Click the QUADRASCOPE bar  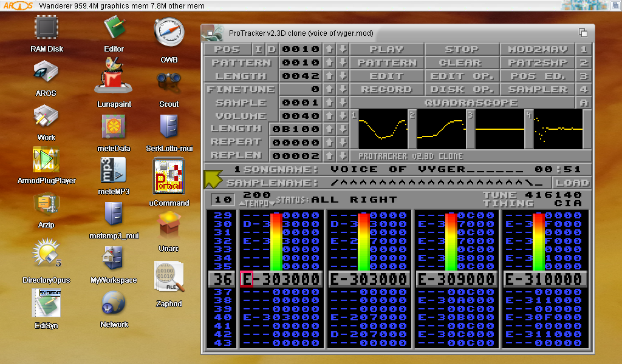click(x=462, y=103)
